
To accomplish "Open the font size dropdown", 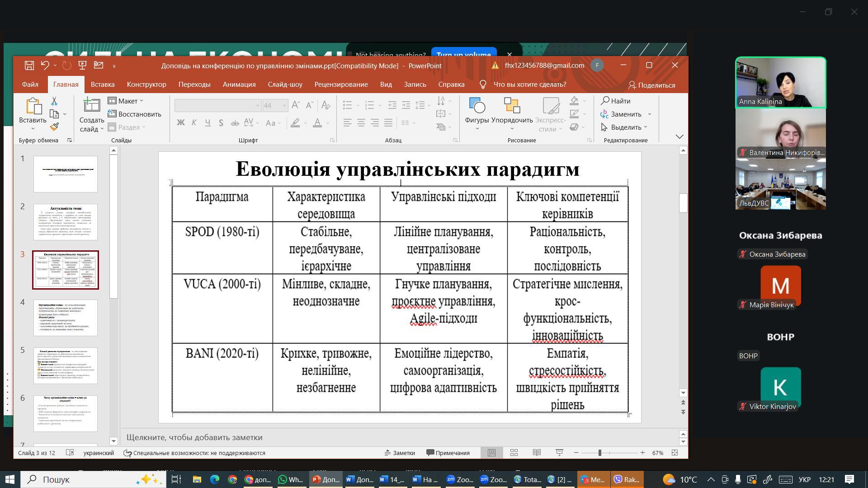I will click(284, 106).
